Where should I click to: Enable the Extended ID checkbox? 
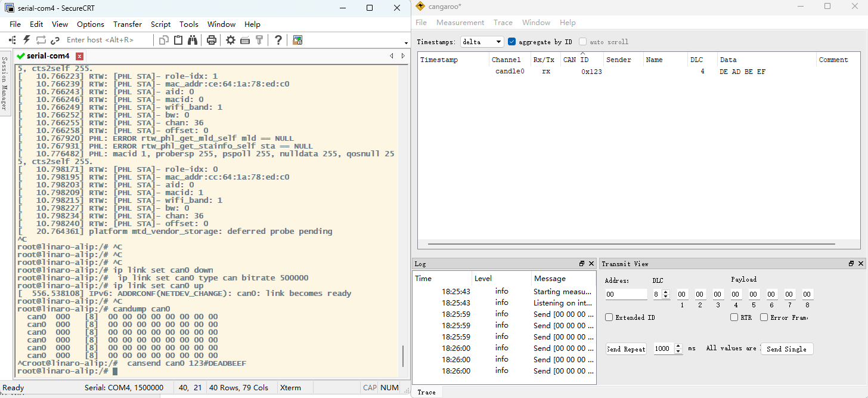click(609, 317)
